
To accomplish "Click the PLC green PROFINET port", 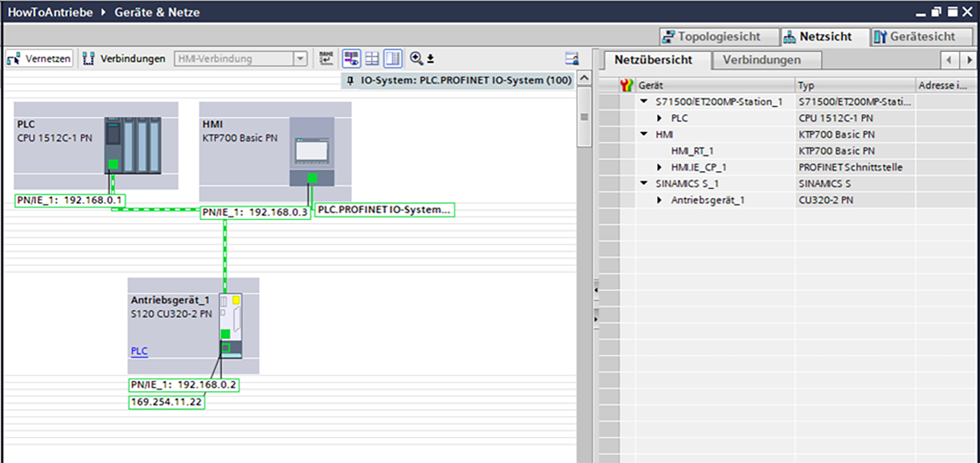I will click(113, 165).
